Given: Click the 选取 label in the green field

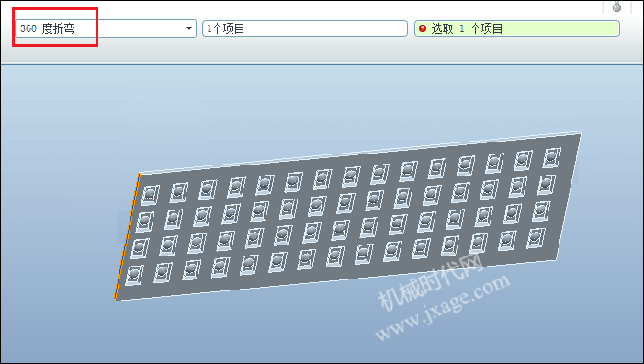Looking at the screenshot, I should 442,28.
